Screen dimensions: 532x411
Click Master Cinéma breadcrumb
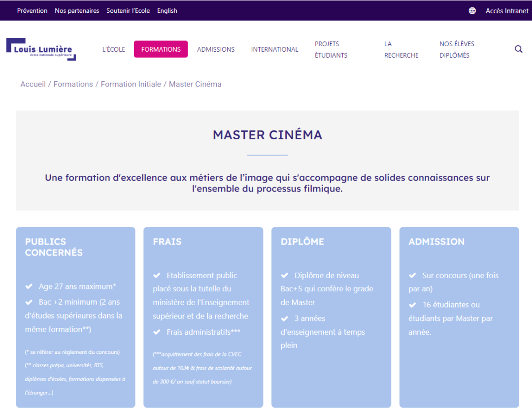click(195, 84)
